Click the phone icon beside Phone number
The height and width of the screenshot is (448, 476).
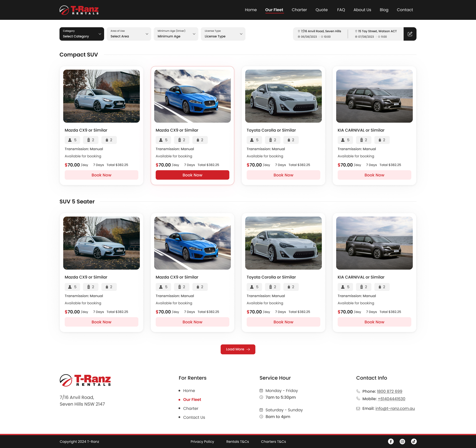358,391
